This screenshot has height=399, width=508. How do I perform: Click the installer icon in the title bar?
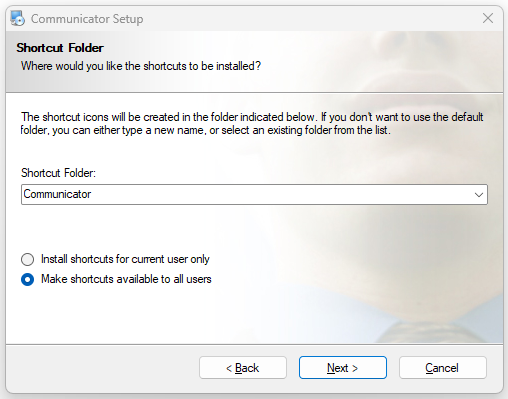17,18
